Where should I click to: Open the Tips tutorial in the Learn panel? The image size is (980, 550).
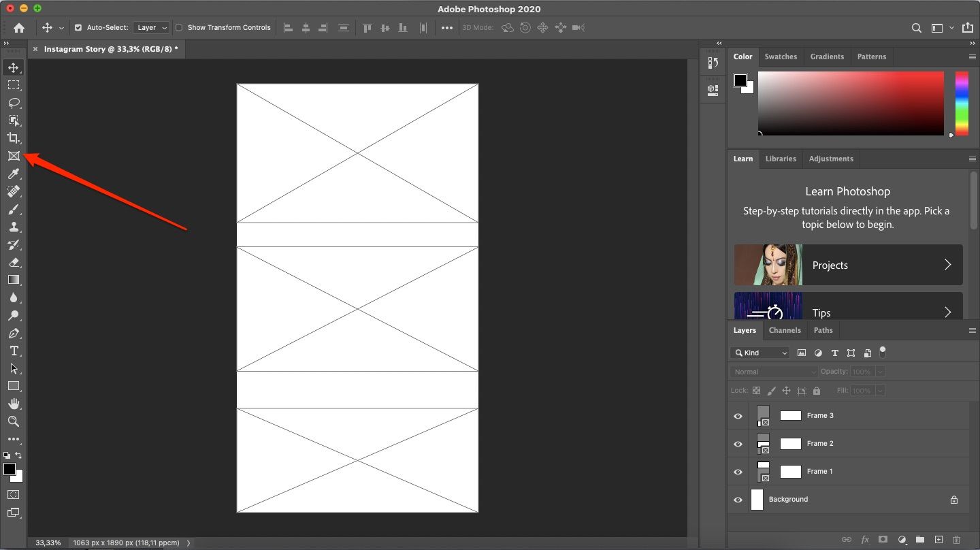[847, 312]
